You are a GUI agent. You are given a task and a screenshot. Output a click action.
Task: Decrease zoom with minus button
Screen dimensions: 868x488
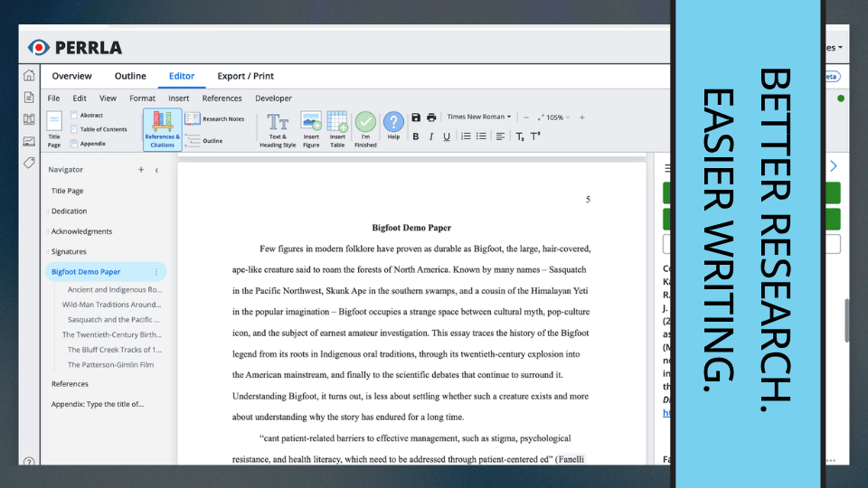click(x=526, y=117)
